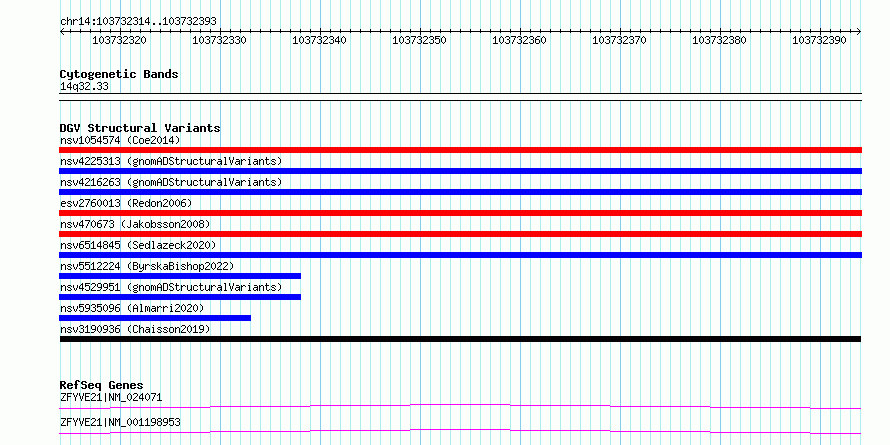The height and width of the screenshot is (445, 890).
Task: Click ruler position 103732370
Action: point(619,40)
